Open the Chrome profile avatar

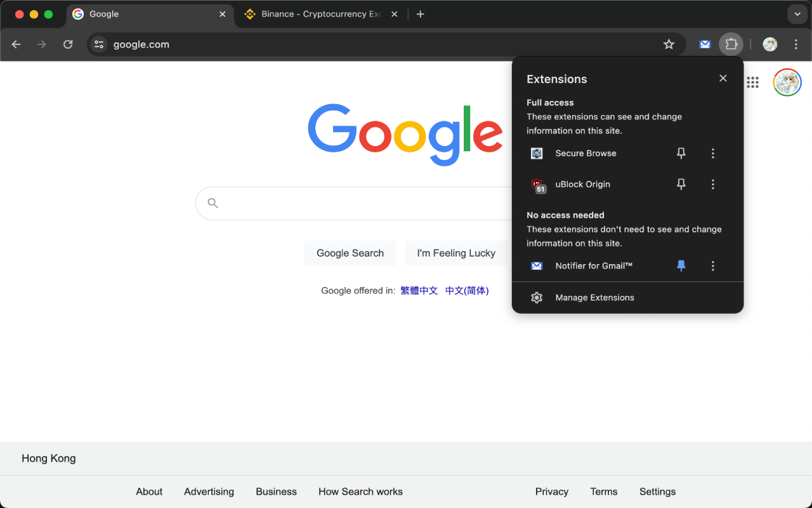tap(769, 44)
